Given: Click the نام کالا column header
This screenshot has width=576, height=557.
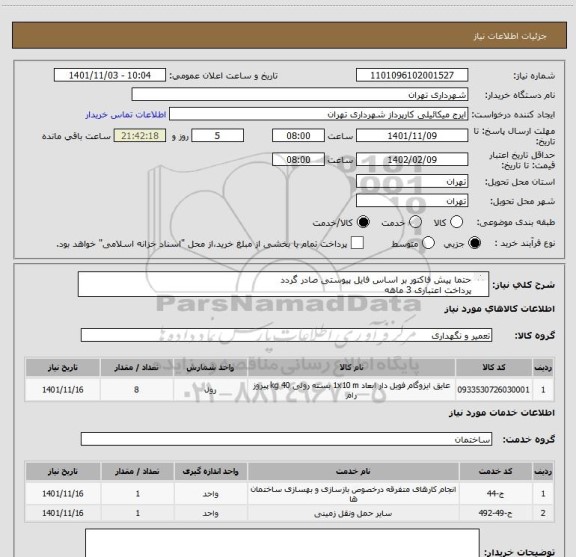Looking at the screenshot, I should 352,367.
